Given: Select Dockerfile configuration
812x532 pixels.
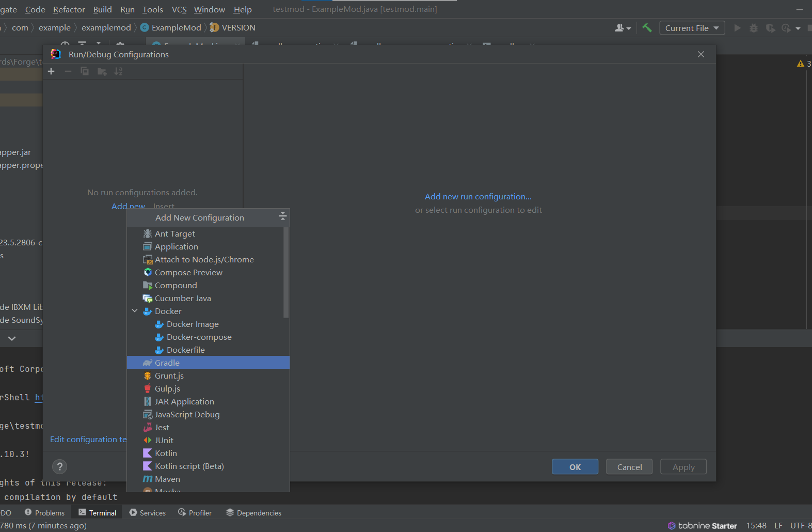Looking at the screenshot, I should click(208, 350).
